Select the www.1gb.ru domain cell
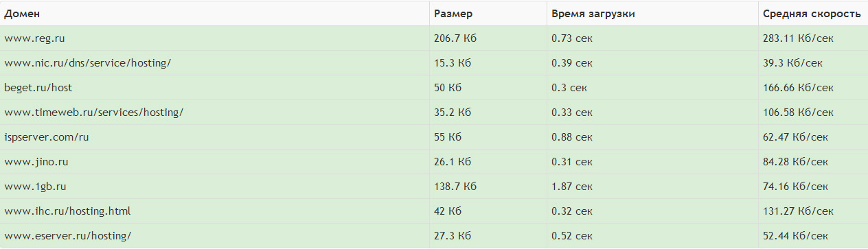The image size is (868, 249). 215,187
